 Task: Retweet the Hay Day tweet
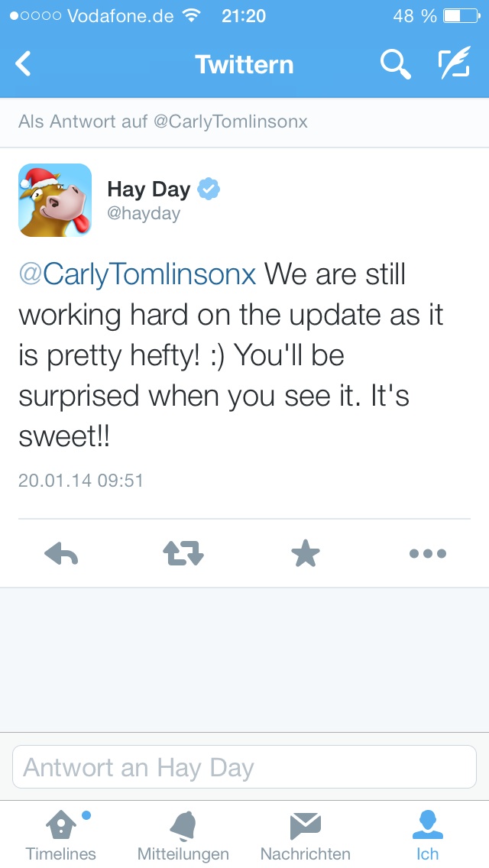click(183, 554)
